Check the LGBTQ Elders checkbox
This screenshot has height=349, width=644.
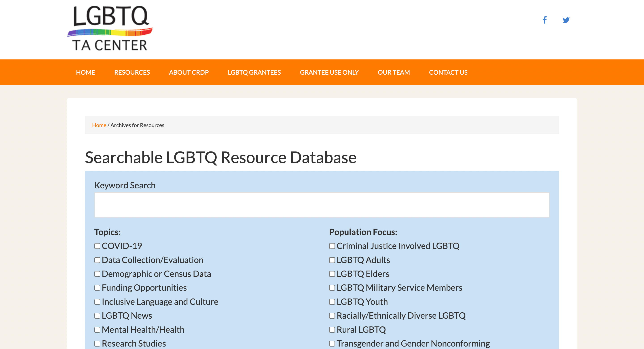pyautogui.click(x=332, y=274)
